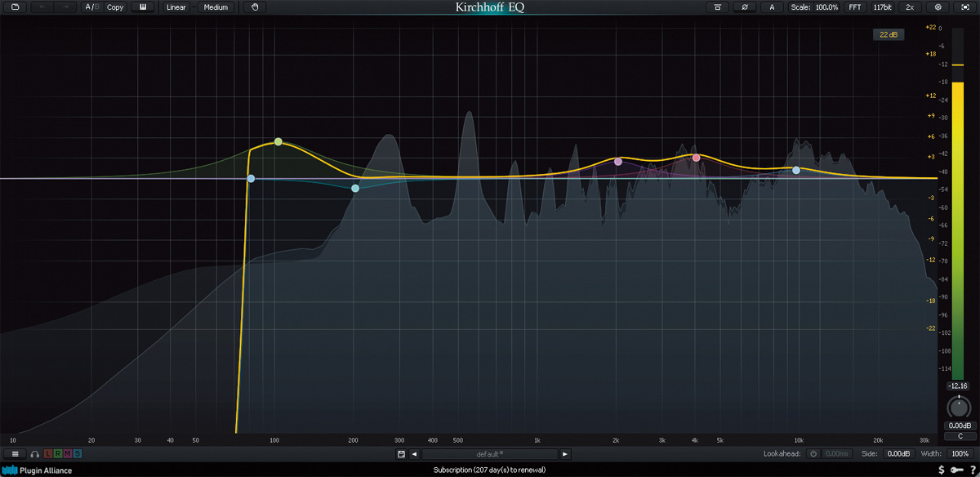Edit the Side 0.00dB value
The image size is (980, 477).
tap(898, 453)
